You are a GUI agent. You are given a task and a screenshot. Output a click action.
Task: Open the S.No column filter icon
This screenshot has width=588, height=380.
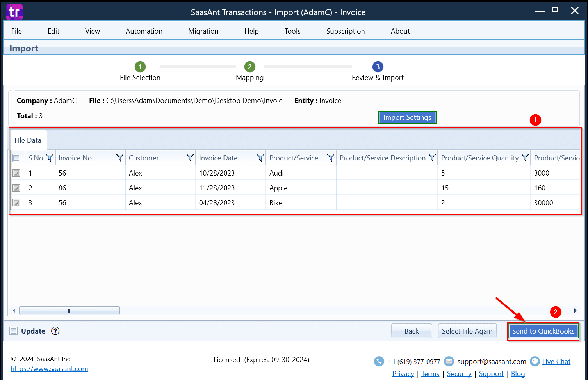(x=50, y=158)
